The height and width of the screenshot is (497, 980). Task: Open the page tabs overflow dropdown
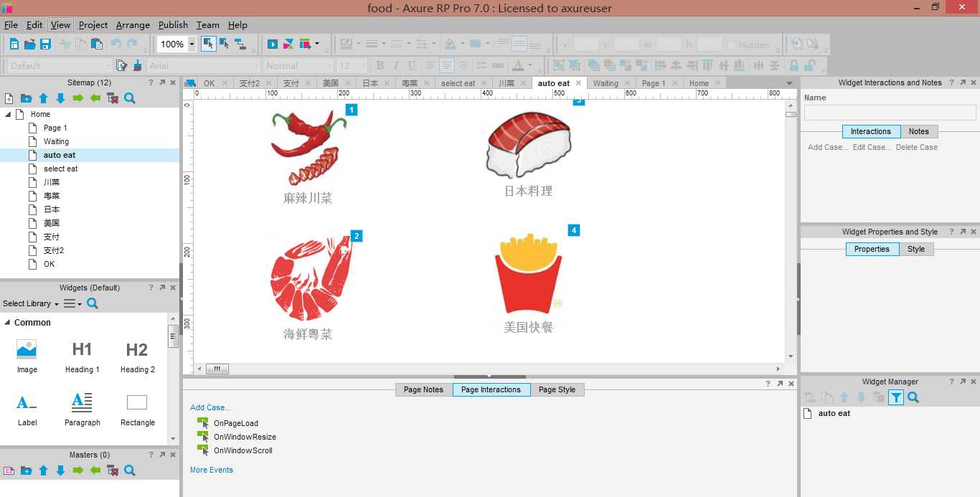click(x=789, y=83)
